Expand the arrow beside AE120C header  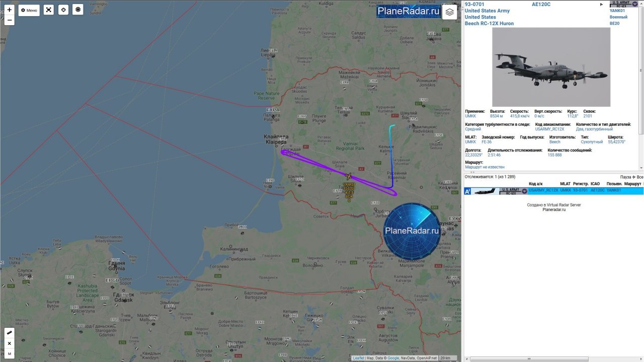pos(601,5)
